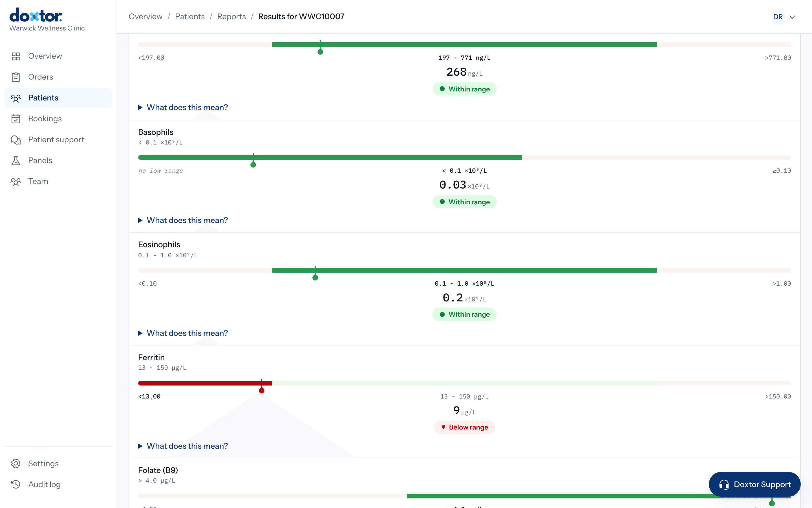Click the Folate (B9) result name
Viewport: 812px width, 508px height.
pyautogui.click(x=158, y=470)
